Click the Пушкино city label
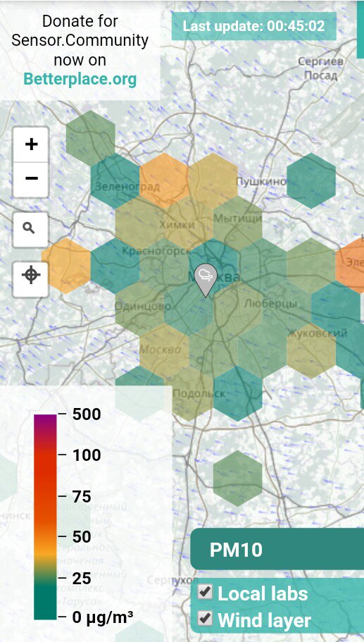Image resolution: width=364 pixels, height=642 pixels. click(261, 181)
